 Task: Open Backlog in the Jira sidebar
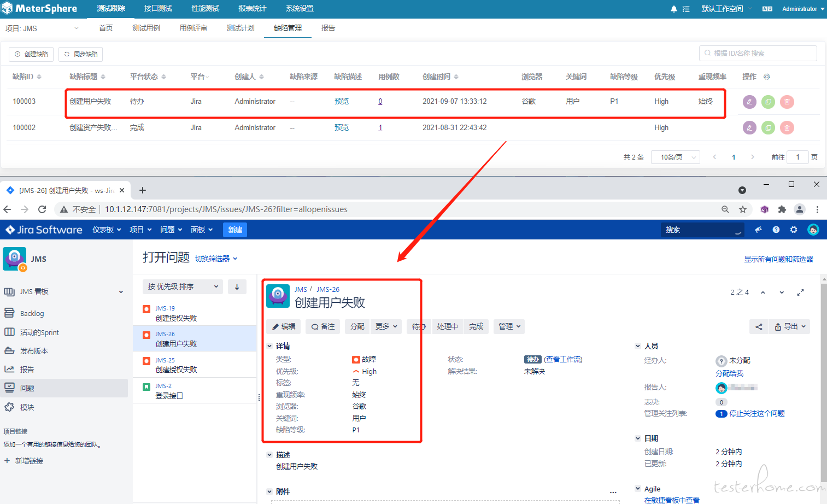point(32,313)
